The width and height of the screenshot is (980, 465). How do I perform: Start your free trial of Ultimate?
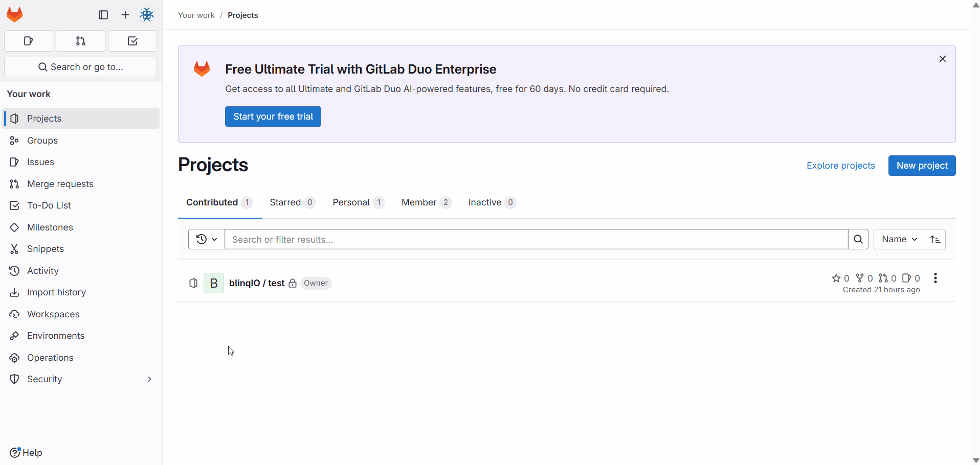coord(273,116)
